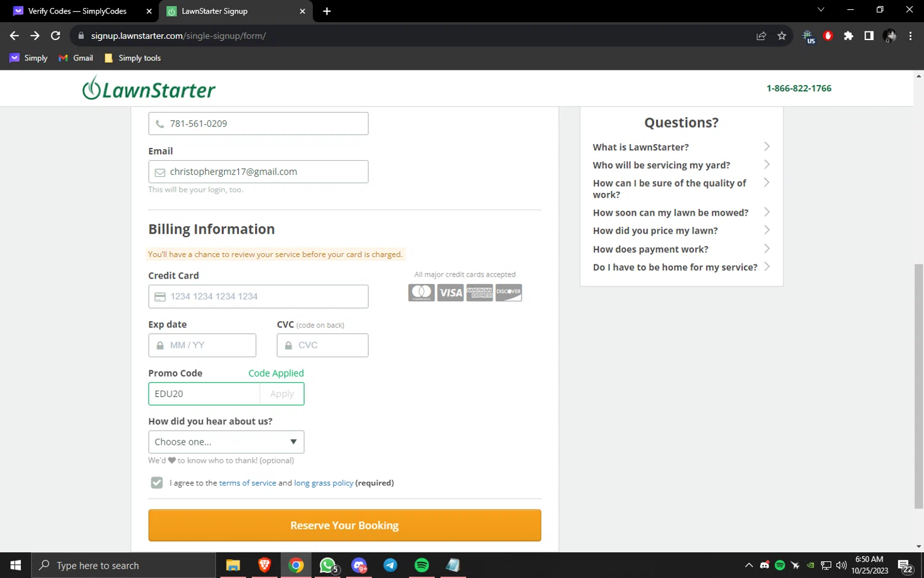
Task: Open the Chrome tab search chevron
Action: coord(821,10)
